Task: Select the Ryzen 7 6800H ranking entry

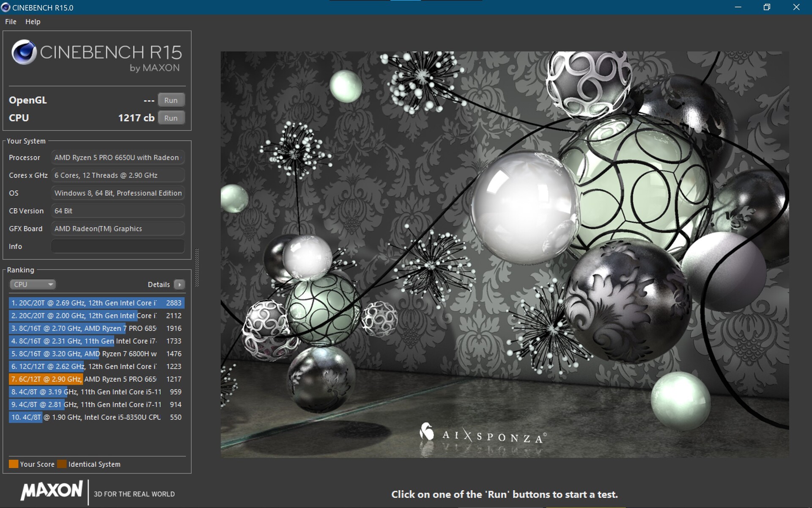Action: click(96, 354)
